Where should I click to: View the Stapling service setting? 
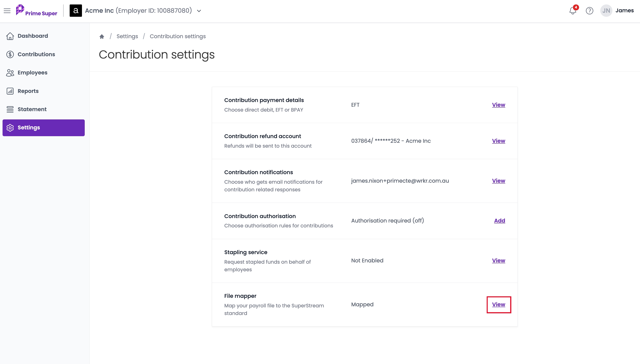click(498, 260)
